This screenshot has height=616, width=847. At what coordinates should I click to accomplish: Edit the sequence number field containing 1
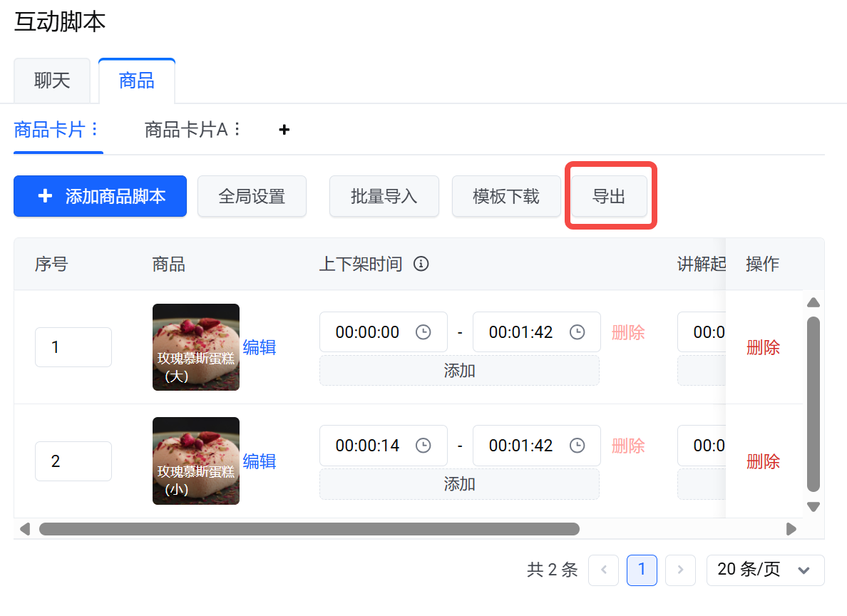pyautogui.click(x=73, y=347)
